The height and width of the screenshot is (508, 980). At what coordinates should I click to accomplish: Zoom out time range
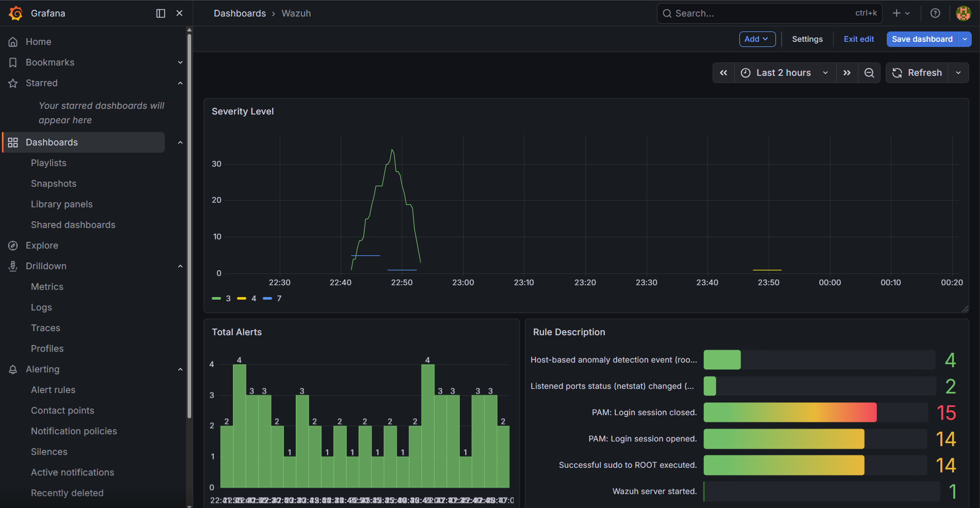point(869,73)
